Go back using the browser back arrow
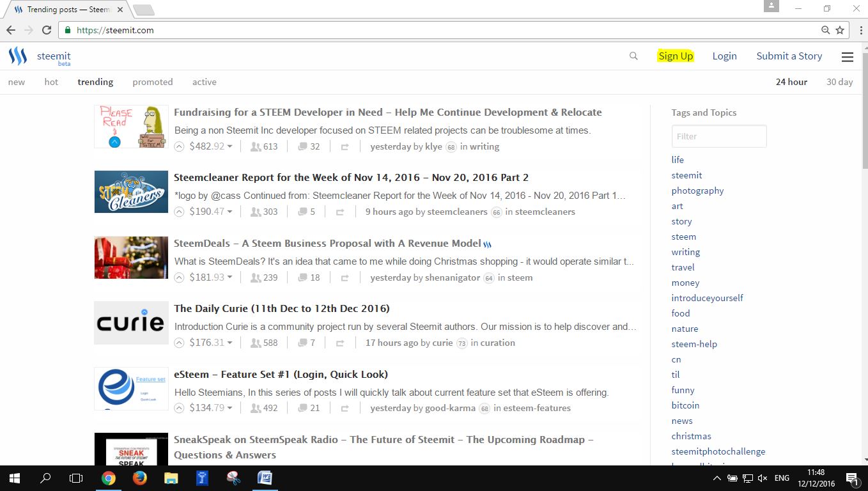 tap(11, 30)
